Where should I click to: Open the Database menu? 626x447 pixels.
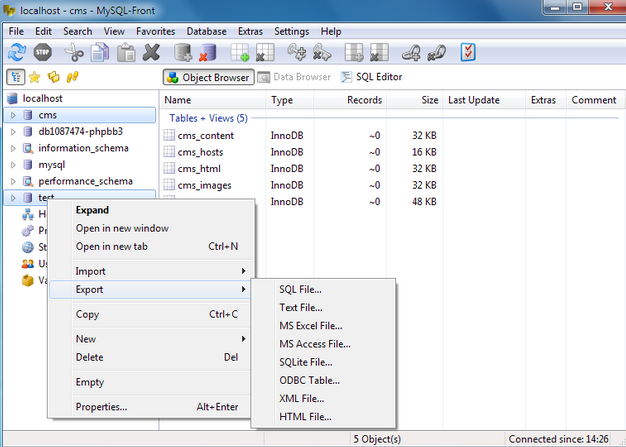click(x=206, y=31)
